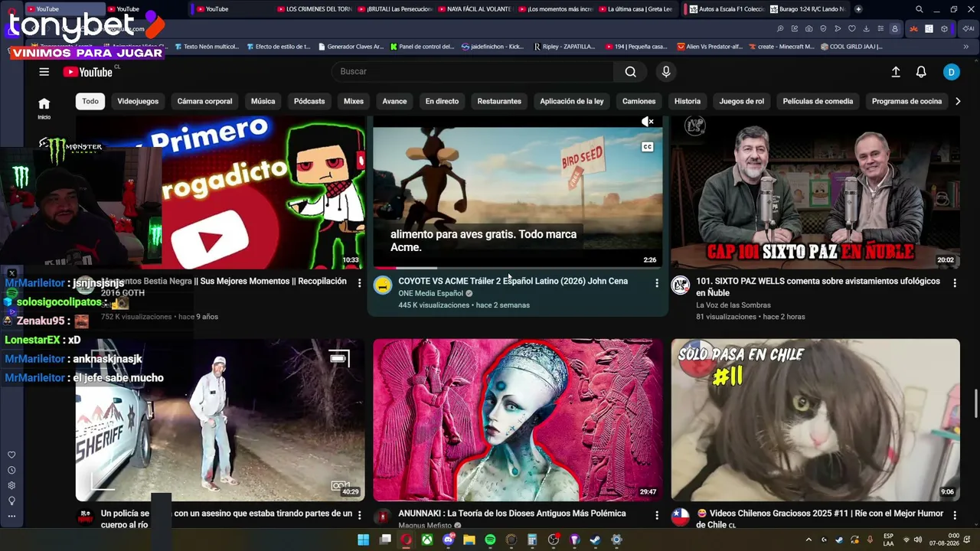Open ONE Media Español channel avatar
The height and width of the screenshot is (551, 980).
pyautogui.click(x=383, y=285)
